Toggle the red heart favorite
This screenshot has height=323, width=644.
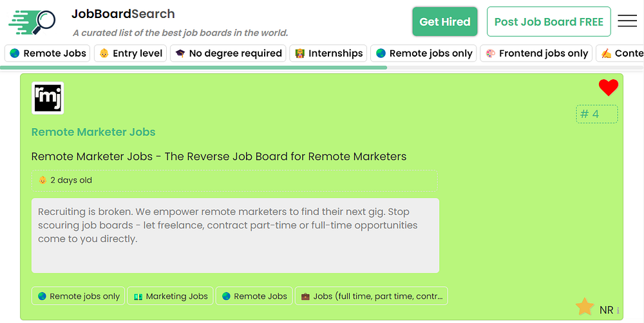click(x=608, y=88)
